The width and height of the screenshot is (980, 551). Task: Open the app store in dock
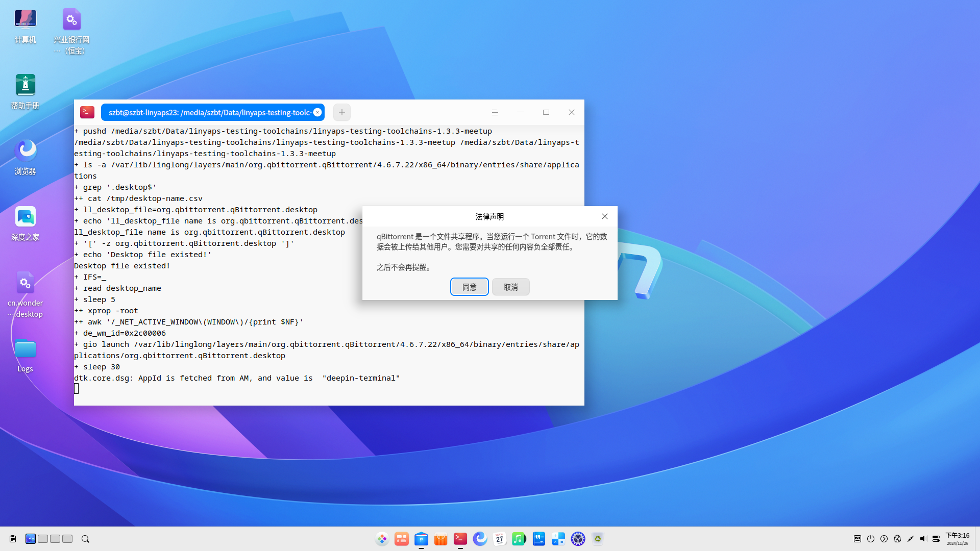coord(440,539)
